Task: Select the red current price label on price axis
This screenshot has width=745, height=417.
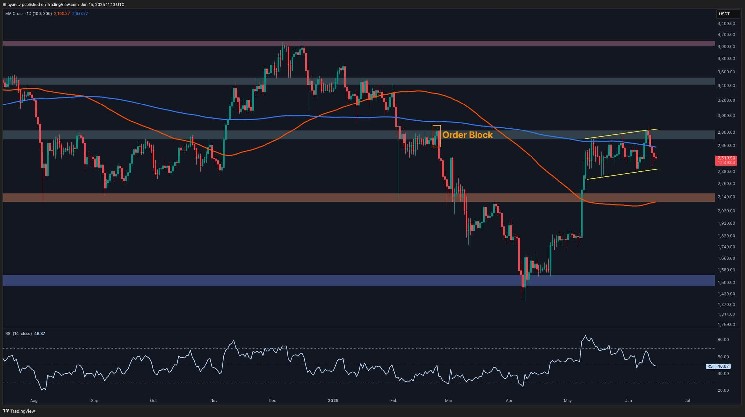Action: (727, 160)
